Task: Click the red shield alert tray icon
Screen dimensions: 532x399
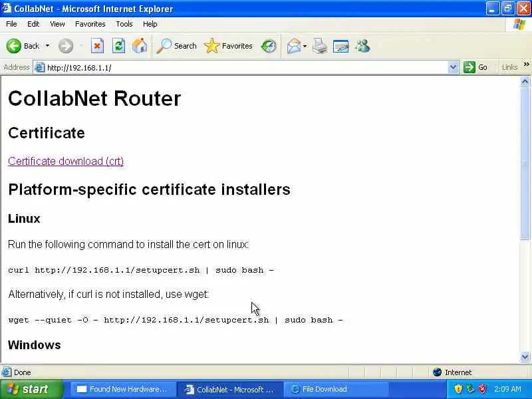Action: (x=482, y=389)
